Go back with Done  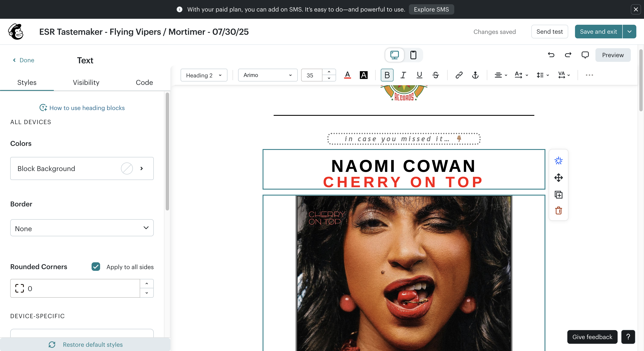pyautogui.click(x=23, y=60)
